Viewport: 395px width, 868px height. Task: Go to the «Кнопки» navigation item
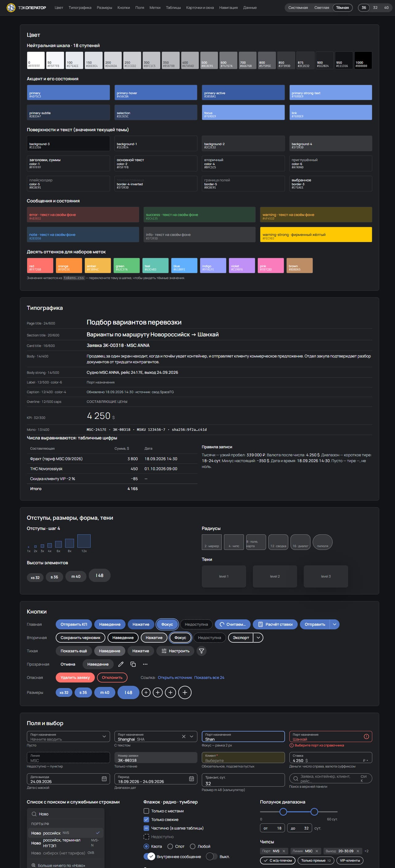pos(123,7)
